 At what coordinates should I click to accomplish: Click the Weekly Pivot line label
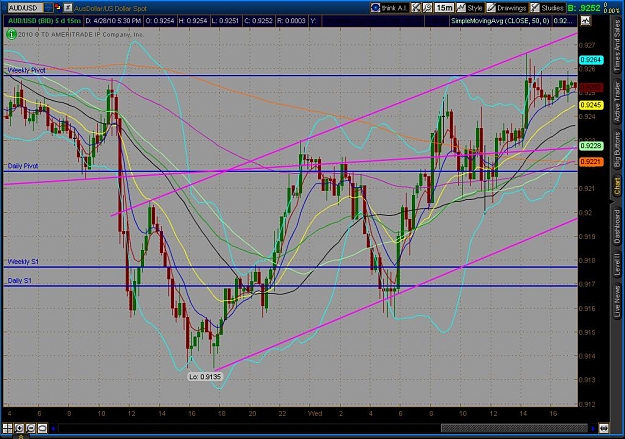[x=27, y=70]
